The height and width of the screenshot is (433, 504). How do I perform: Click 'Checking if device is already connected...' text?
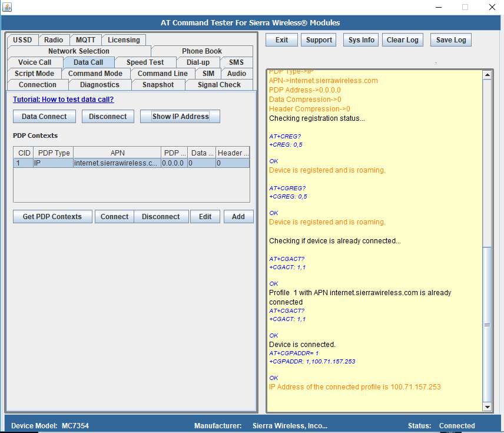[335, 241]
